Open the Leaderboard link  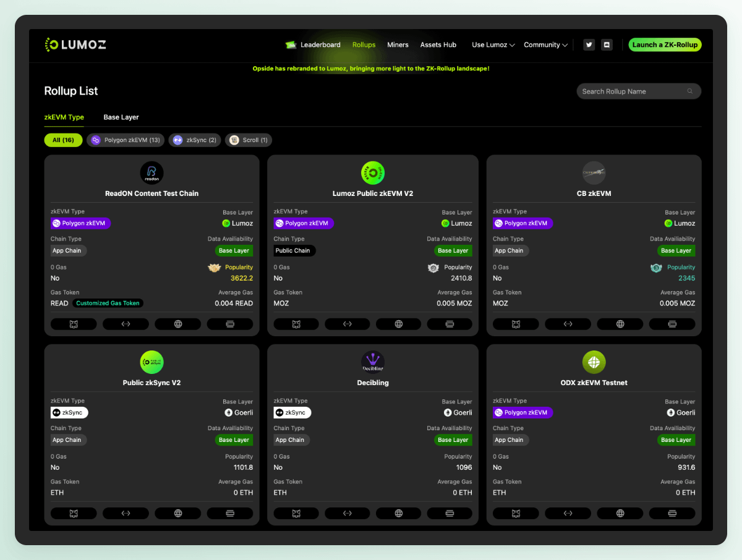coord(320,45)
